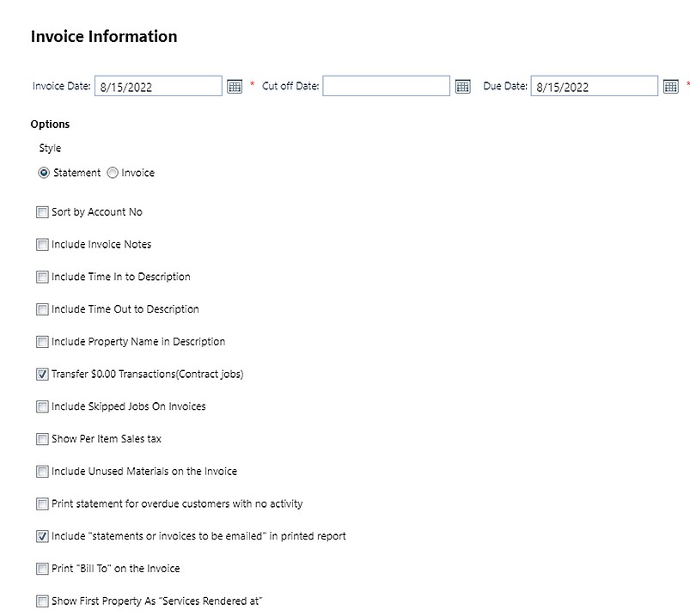This screenshot has width=690, height=616.
Task: Enable Show First Property As Services Rendered at
Action: 42,601
